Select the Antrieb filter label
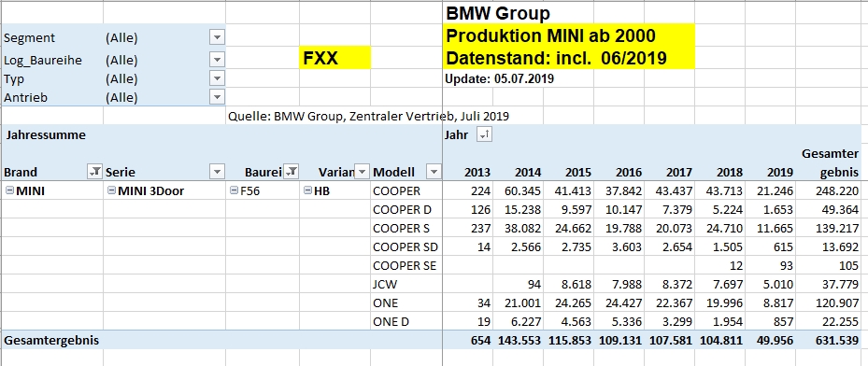This screenshot has height=366, width=868. click(25, 97)
